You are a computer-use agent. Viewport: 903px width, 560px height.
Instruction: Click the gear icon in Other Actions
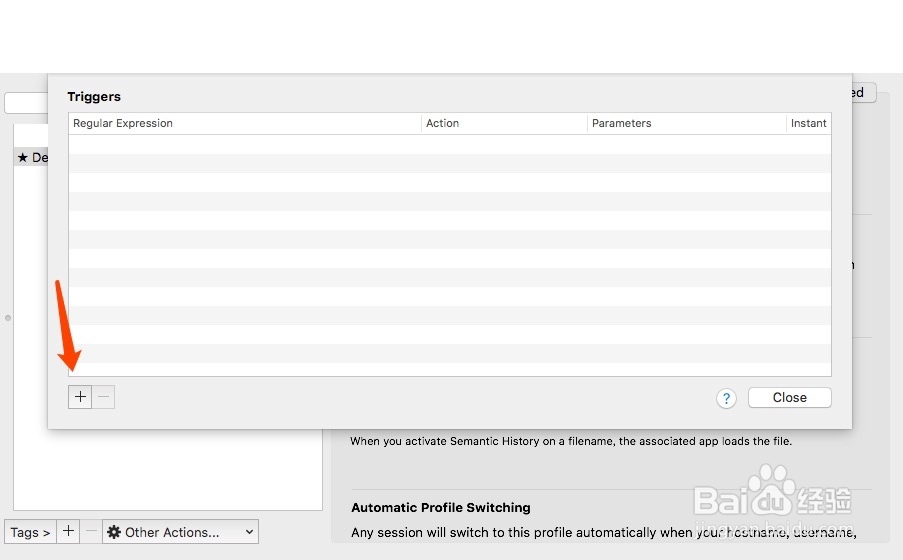114,532
